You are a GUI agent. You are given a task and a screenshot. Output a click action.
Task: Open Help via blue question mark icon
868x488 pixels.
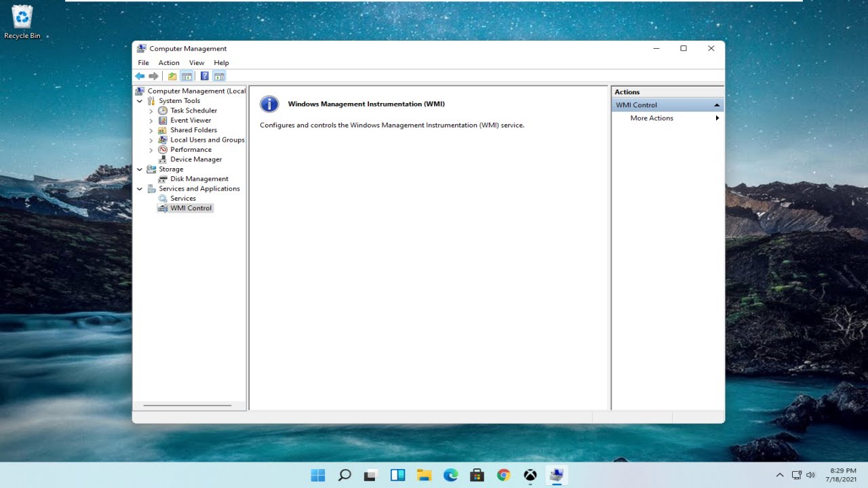tap(205, 76)
